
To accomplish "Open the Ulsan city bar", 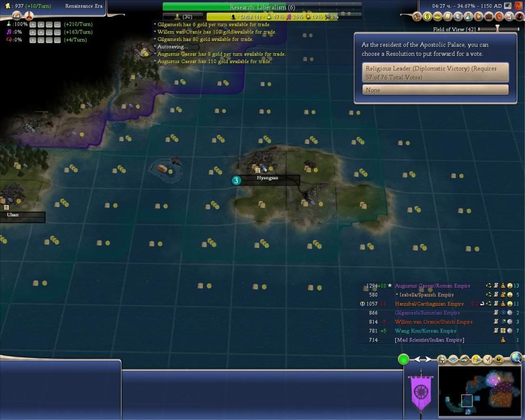I will (x=22, y=217).
